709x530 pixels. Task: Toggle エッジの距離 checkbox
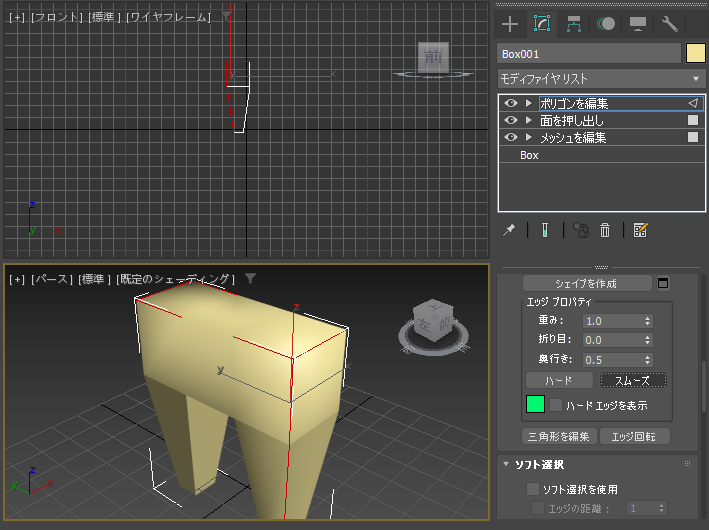(x=538, y=508)
